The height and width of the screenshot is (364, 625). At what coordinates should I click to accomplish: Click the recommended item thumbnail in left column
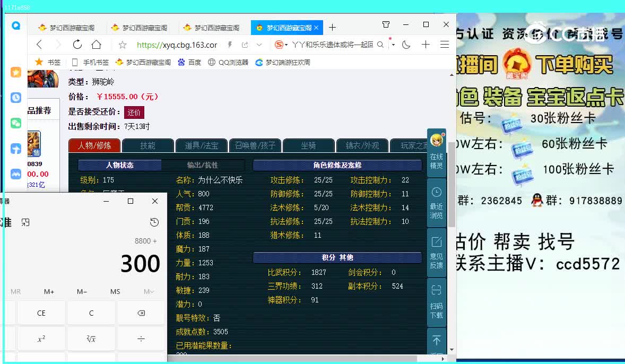coord(34,144)
